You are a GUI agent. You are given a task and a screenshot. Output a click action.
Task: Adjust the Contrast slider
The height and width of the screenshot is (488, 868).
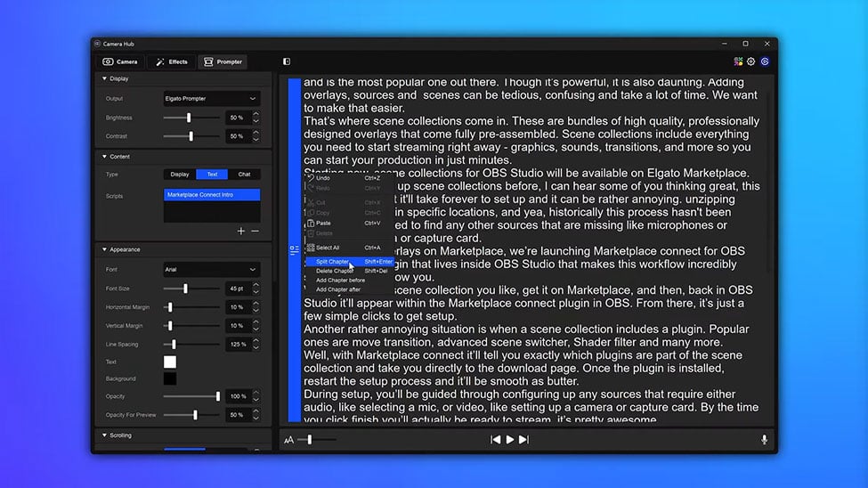click(191, 136)
